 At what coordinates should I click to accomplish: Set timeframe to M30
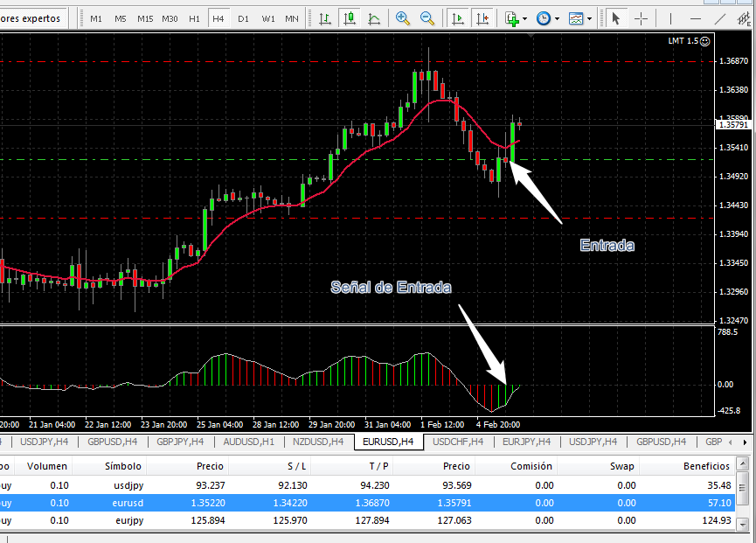[170, 19]
